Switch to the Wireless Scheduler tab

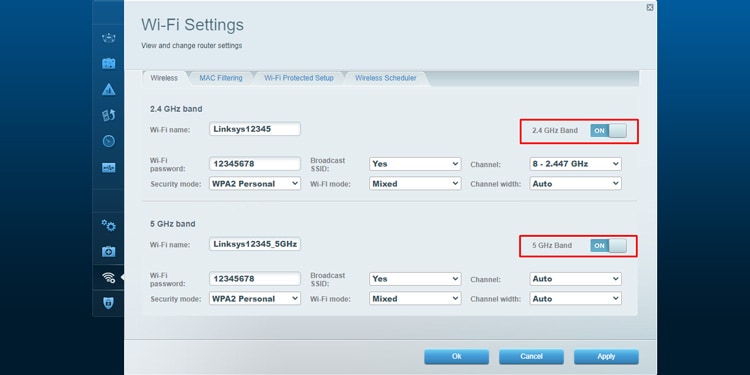386,78
